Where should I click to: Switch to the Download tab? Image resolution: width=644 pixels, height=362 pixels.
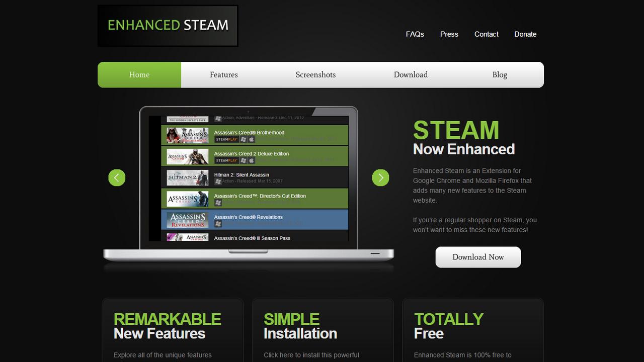(411, 74)
